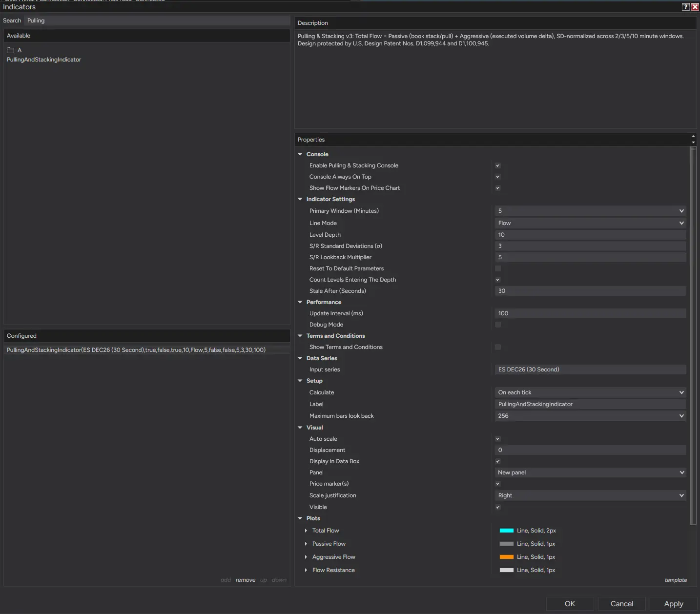Screen dimensions: 700x614
Task: Select the configured PullingAndStackingIndicator entry
Action: pyautogui.click(x=146, y=350)
